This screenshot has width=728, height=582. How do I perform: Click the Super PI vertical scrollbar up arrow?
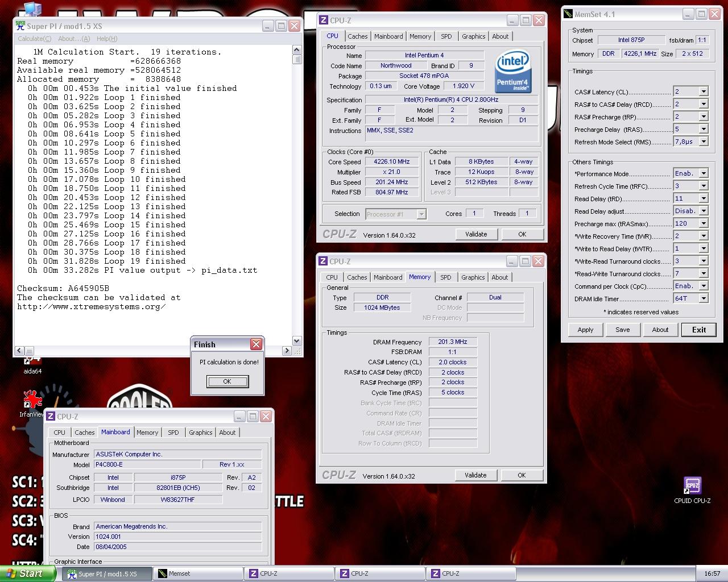point(297,51)
